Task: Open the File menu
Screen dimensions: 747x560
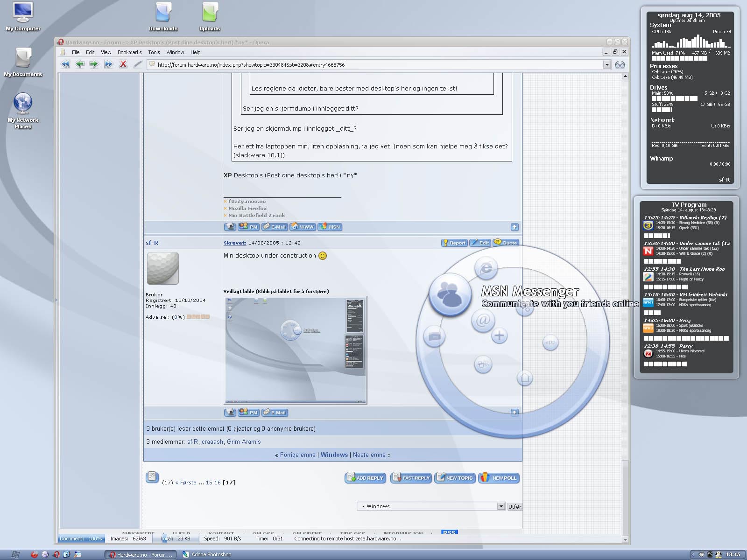Action: [76, 52]
